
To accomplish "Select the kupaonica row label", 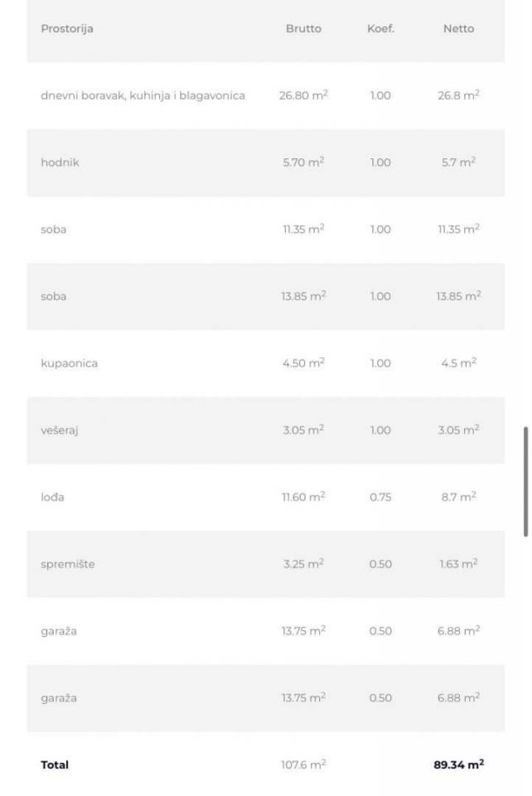I will (69, 364).
